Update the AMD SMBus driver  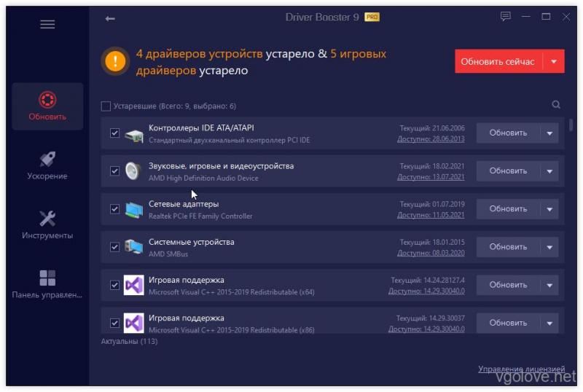click(x=508, y=247)
